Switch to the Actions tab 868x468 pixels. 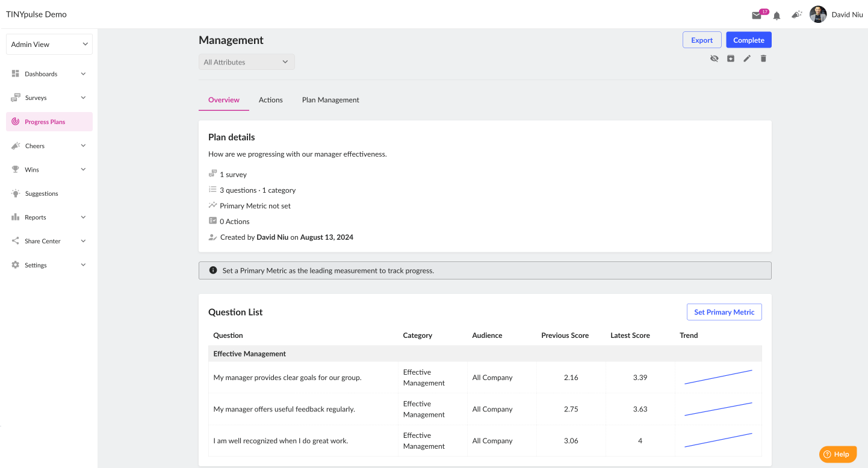[271, 100]
